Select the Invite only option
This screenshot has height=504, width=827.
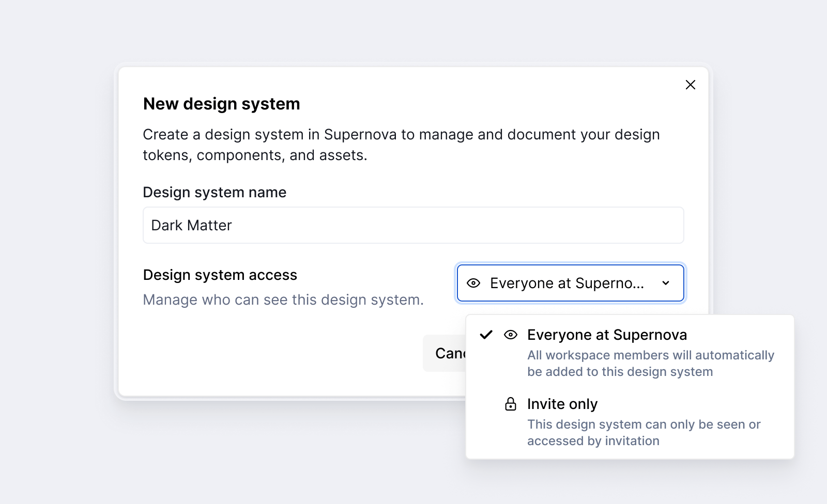pyautogui.click(x=630, y=422)
